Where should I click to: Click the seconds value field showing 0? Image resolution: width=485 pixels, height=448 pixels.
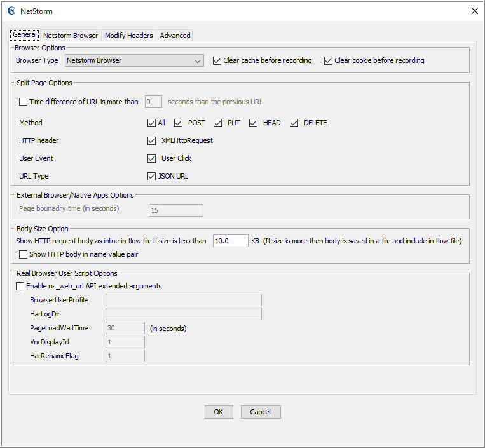(153, 102)
